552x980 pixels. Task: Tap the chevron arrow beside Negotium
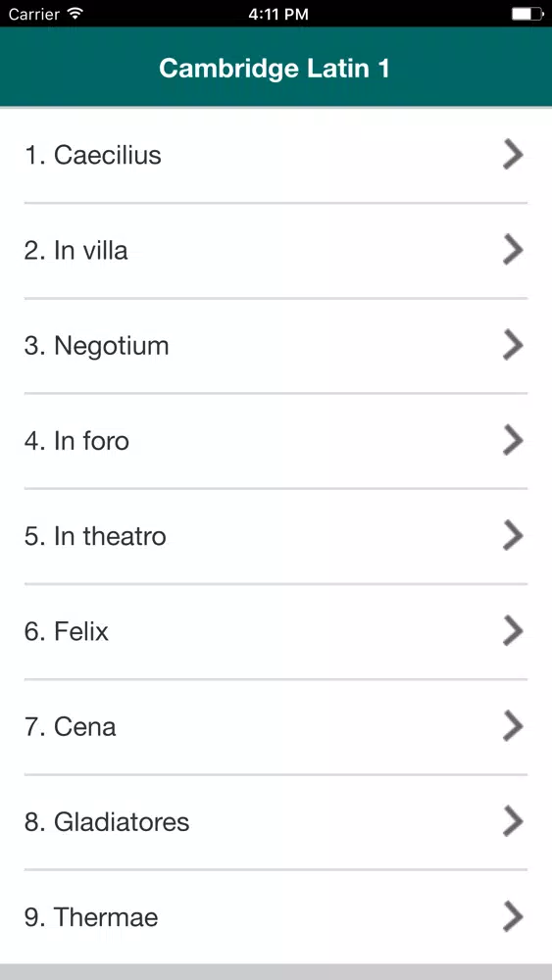513,346
